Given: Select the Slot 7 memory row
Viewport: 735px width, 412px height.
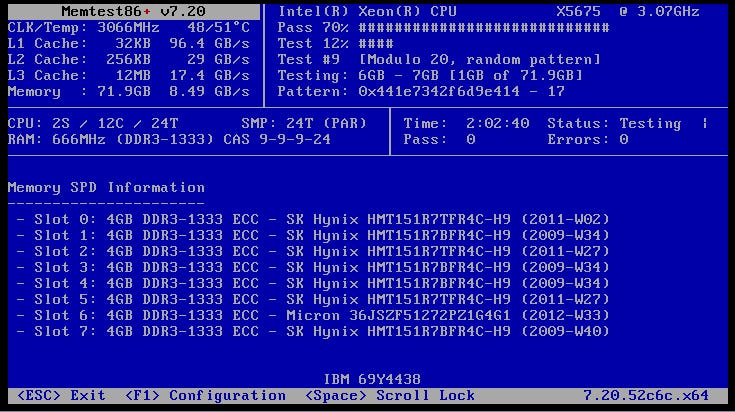Looking at the screenshot, I should (313, 331).
